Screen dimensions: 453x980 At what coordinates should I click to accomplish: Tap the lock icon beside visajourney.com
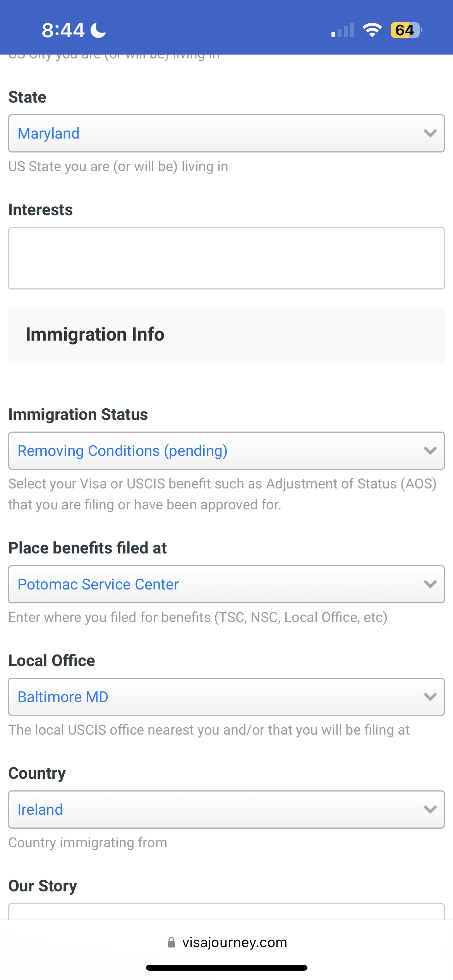click(x=171, y=942)
